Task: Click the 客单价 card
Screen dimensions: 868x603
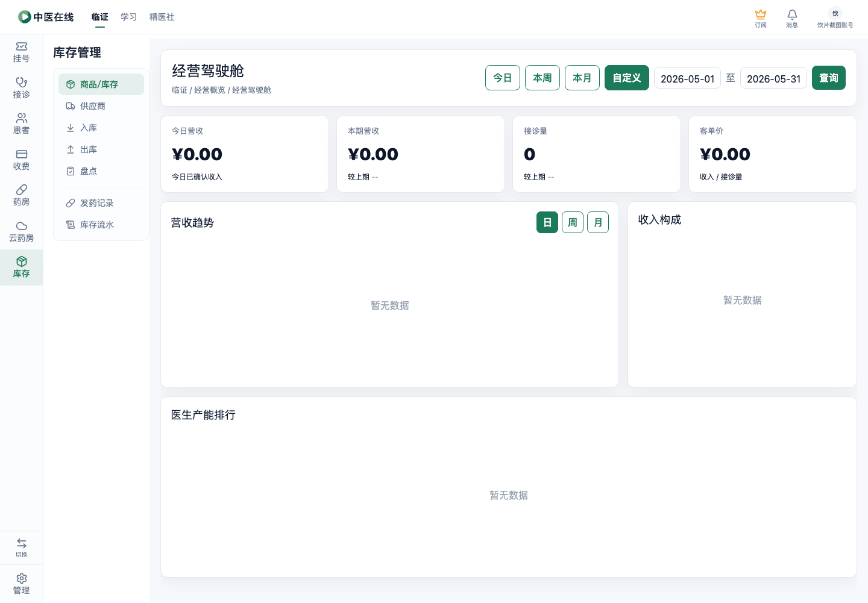Action: click(x=773, y=154)
